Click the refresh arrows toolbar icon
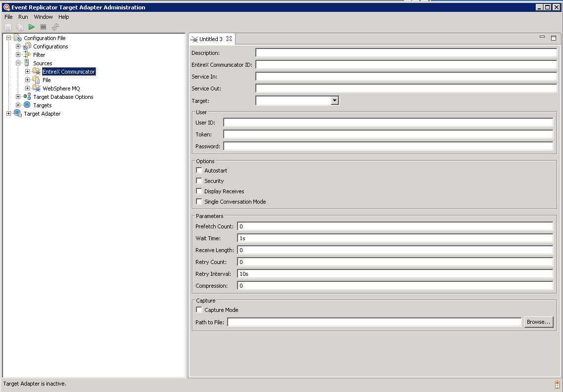 pyautogui.click(x=55, y=27)
